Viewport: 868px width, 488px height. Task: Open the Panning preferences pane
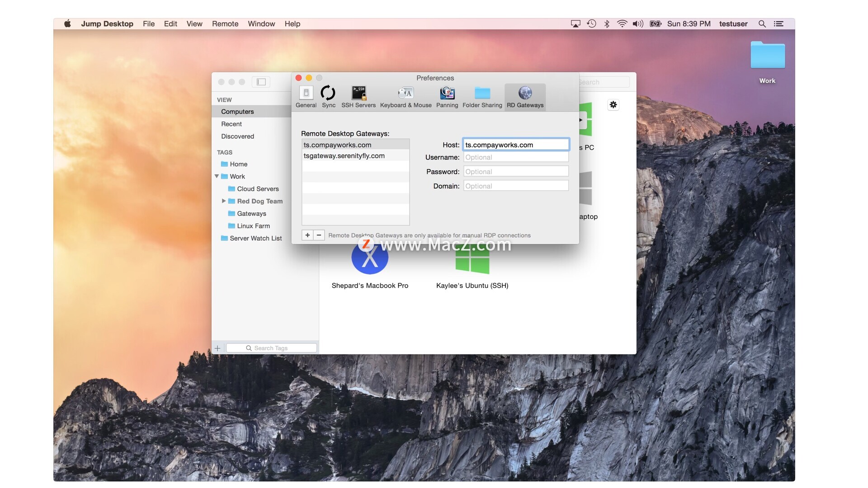point(447,97)
